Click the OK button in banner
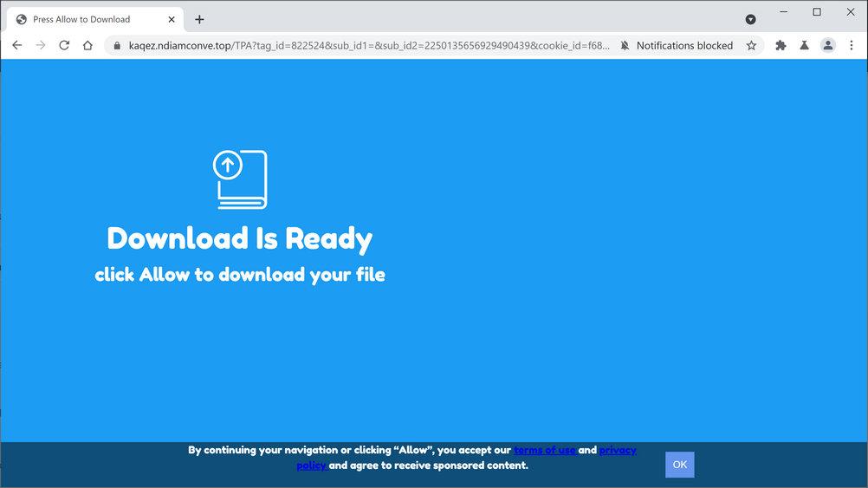This screenshot has width=868, height=488. (680, 465)
